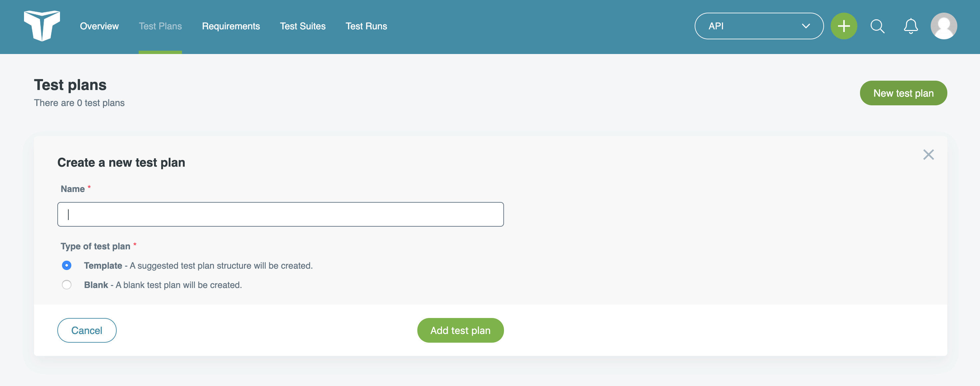
Task: View notifications via the bell icon
Action: (910, 26)
